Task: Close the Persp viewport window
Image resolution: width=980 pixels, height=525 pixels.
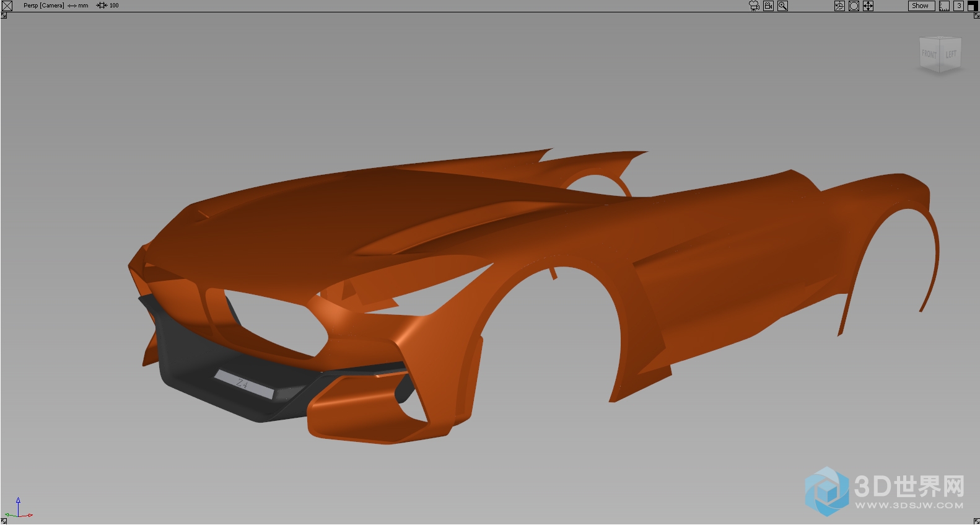Action: coord(7,6)
